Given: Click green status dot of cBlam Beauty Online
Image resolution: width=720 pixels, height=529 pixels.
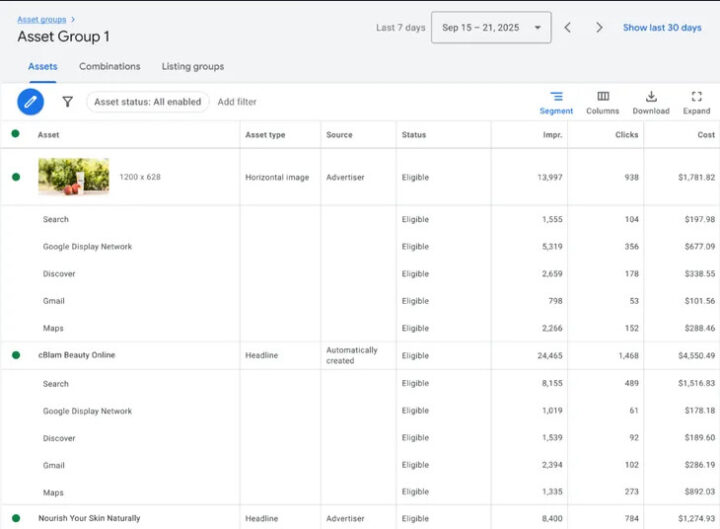Looking at the screenshot, I should pyautogui.click(x=16, y=355).
